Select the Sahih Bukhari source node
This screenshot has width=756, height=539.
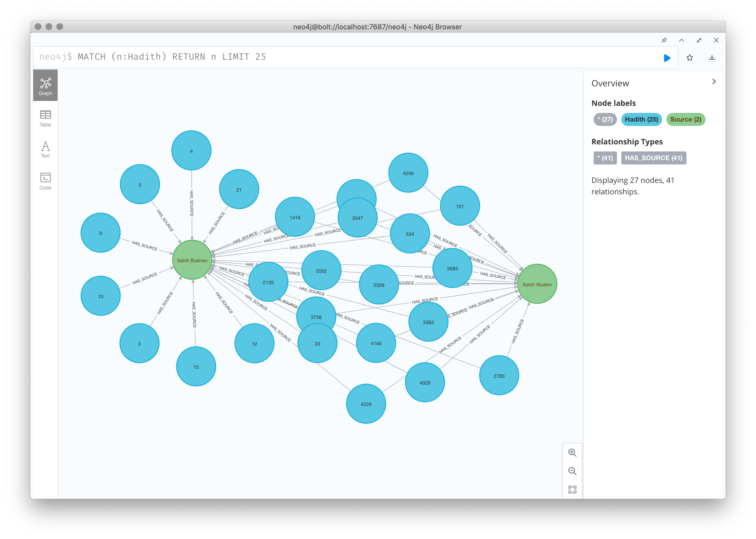tap(192, 260)
